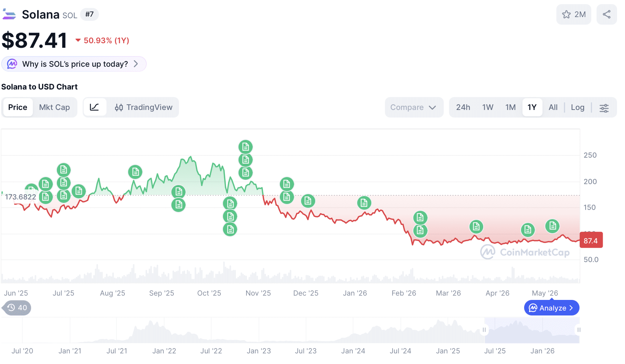Switch to the TradingView chart

(144, 107)
